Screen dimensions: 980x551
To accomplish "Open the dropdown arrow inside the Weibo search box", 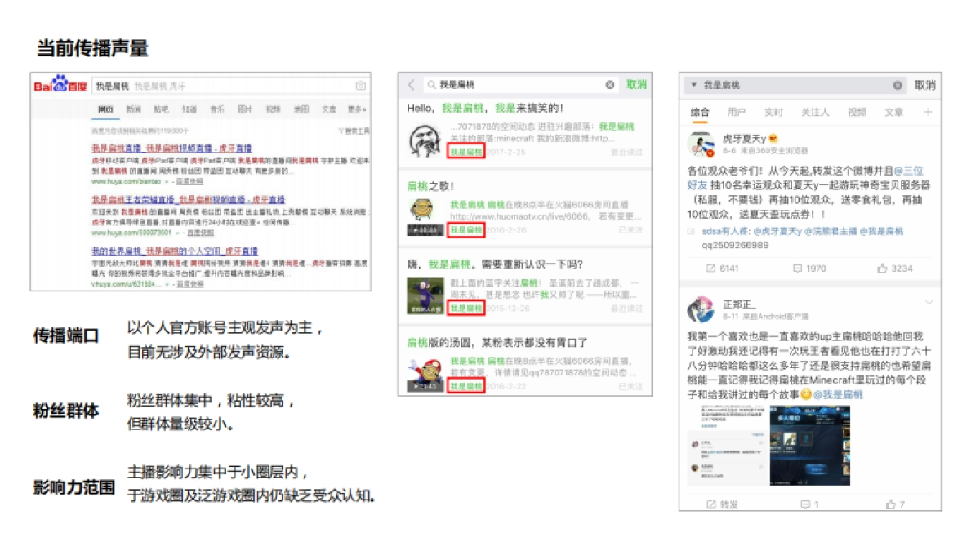I will click(693, 85).
